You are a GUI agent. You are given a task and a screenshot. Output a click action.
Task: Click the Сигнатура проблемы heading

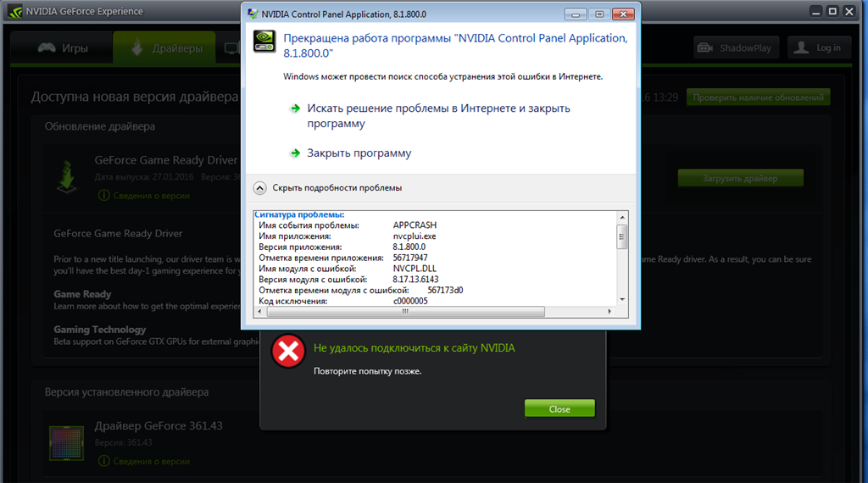click(299, 214)
